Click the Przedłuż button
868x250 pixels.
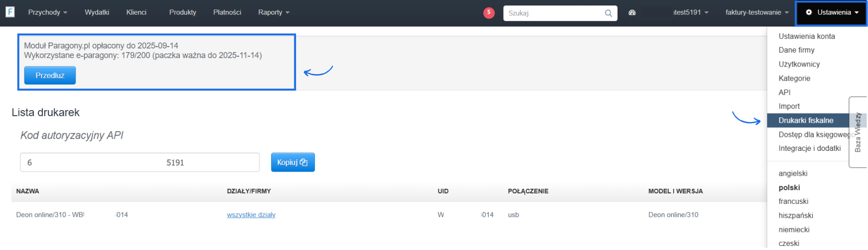pos(50,76)
